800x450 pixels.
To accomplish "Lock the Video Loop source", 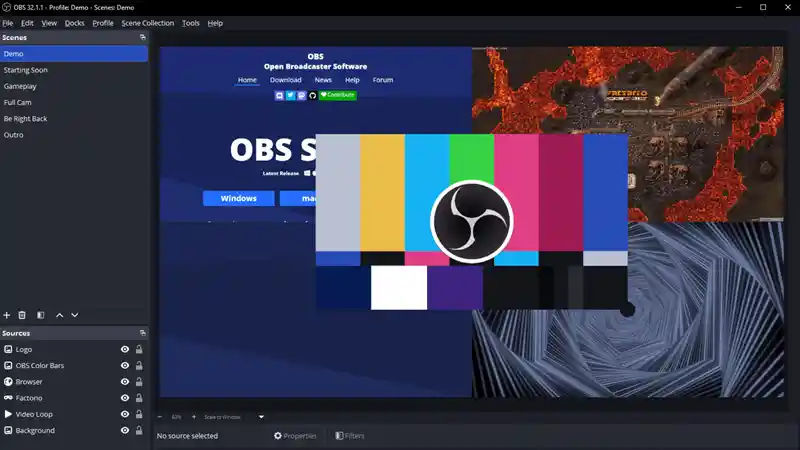I will click(x=139, y=414).
